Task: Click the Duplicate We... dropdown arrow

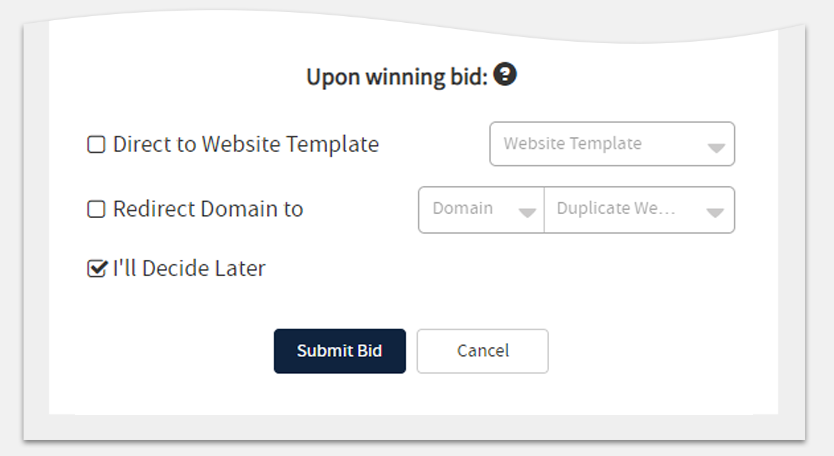Action: tap(714, 213)
